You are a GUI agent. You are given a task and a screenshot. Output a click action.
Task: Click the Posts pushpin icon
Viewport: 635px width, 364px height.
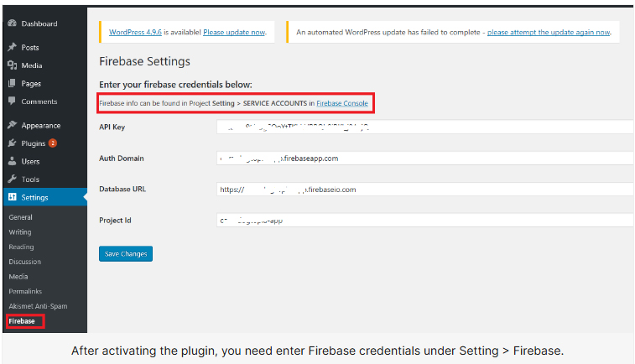pyautogui.click(x=12, y=48)
